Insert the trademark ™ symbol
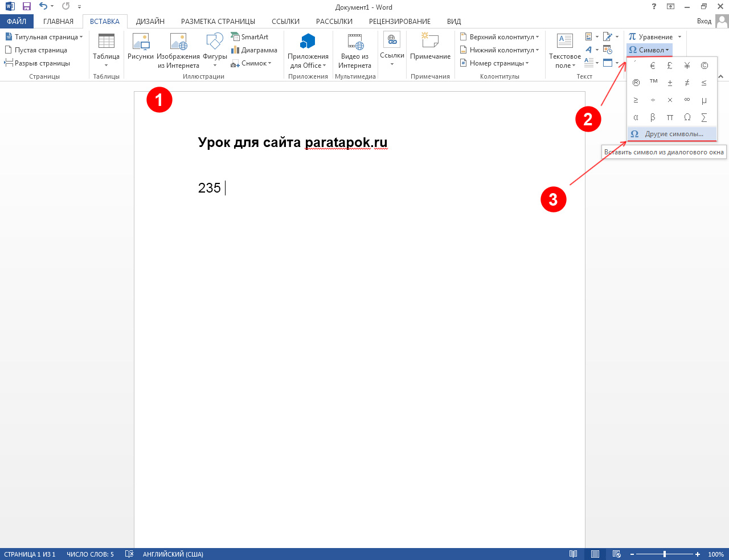 click(653, 83)
